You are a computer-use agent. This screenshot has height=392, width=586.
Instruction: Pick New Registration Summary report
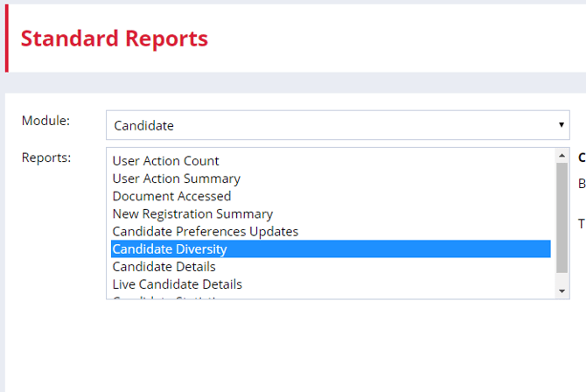192,213
